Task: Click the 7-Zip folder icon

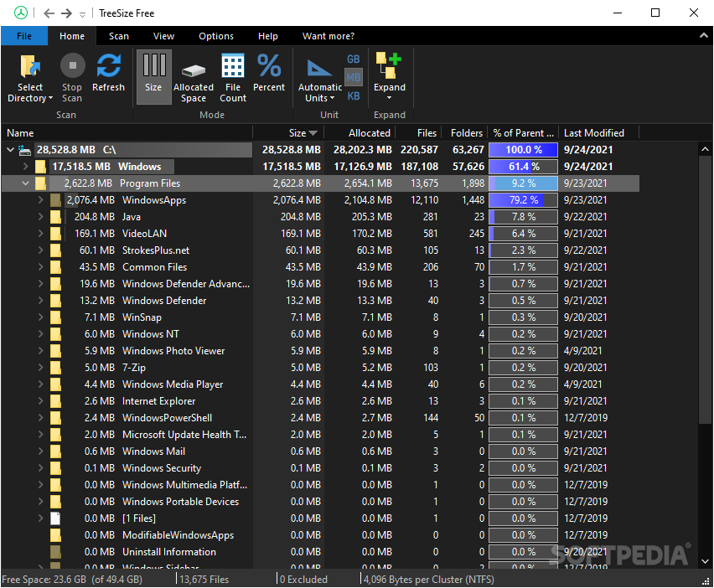Action: tap(55, 368)
